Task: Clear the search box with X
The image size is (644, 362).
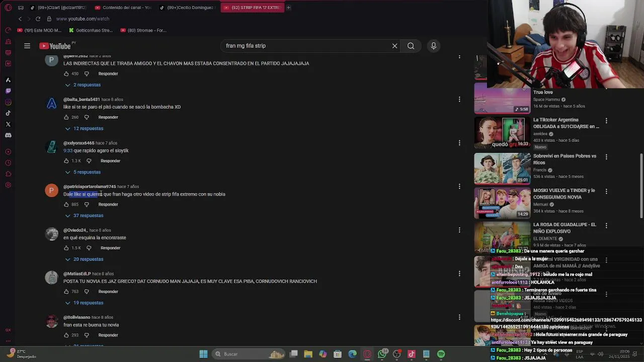Action: [x=395, y=46]
